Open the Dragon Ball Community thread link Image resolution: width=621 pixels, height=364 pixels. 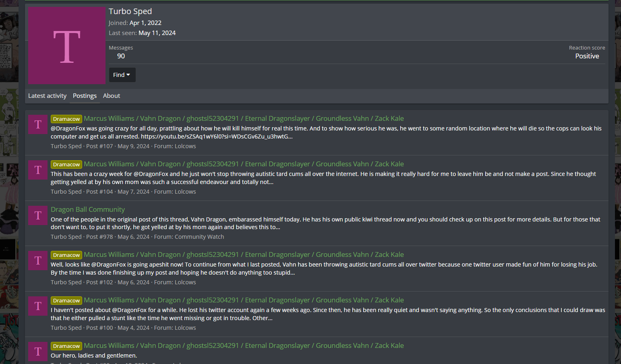tap(88, 209)
